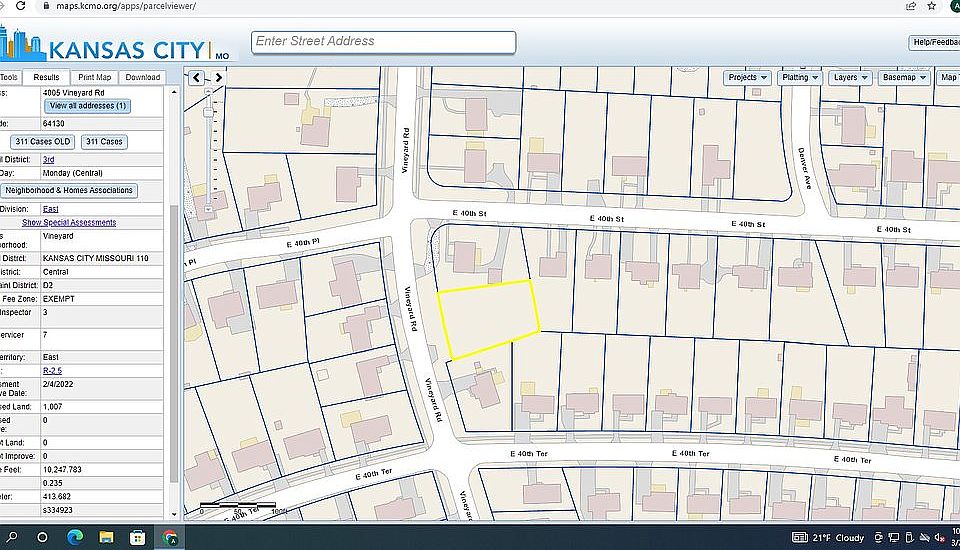This screenshot has height=550, width=960.
Task: Open the Layers dropdown
Action: coord(850,78)
